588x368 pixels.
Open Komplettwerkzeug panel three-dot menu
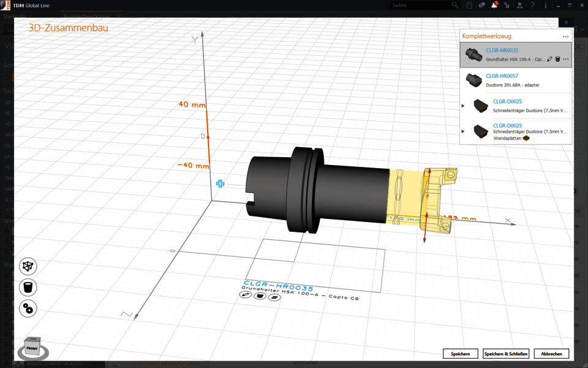(566, 36)
